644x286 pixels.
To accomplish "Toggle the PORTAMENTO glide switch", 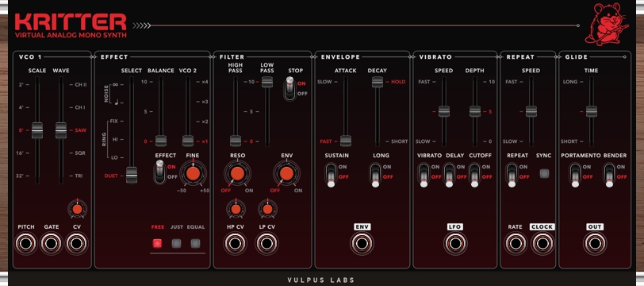I will tap(575, 175).
